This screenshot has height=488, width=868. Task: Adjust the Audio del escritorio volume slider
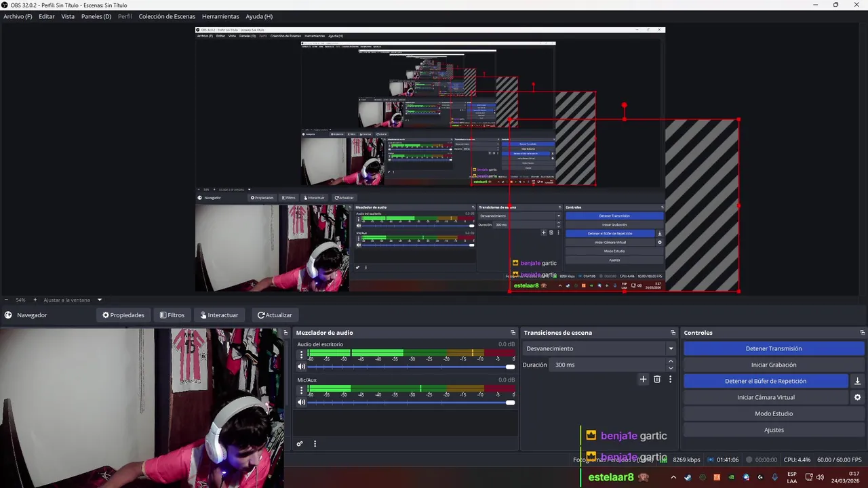[411, 367]
